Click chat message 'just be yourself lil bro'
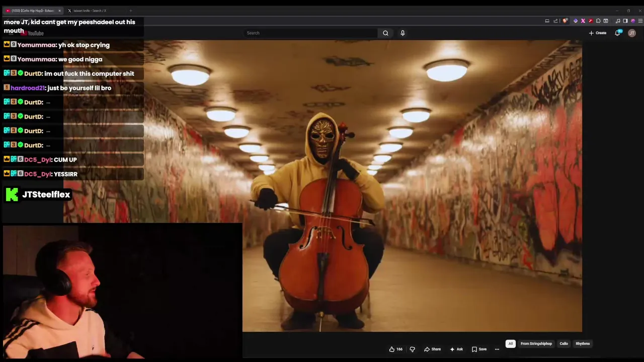The width and height of the screenshot is (644, 362). pyautogui.click(x=79, y=88)
